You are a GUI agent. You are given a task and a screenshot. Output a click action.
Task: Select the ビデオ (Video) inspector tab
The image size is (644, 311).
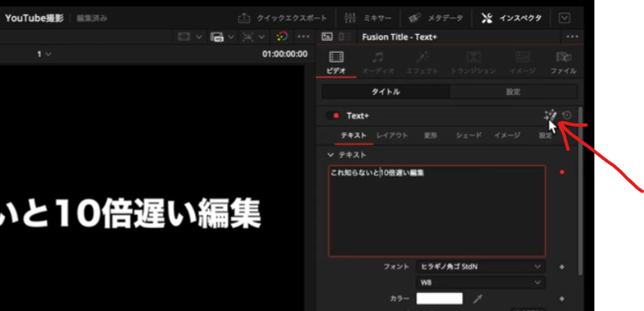coord(336,63)
